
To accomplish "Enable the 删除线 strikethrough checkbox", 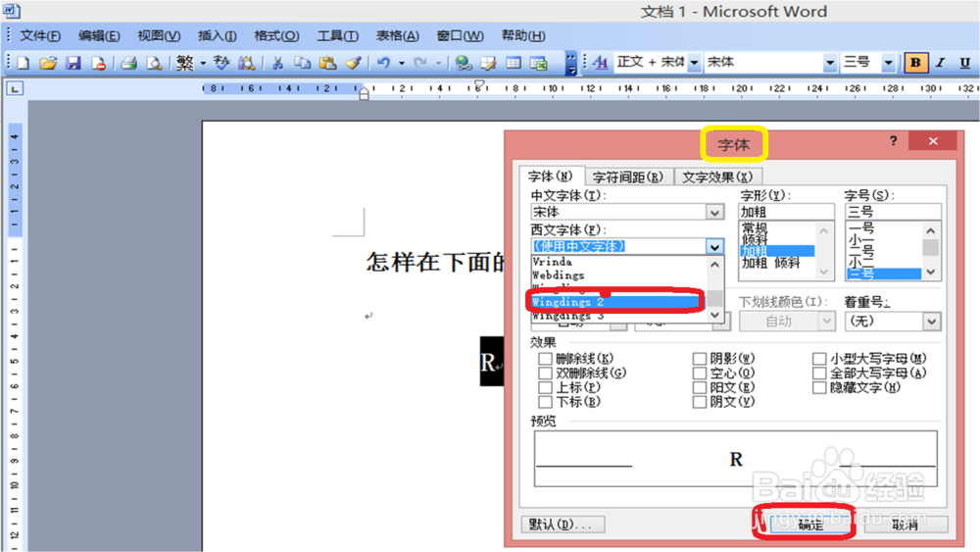I will click(x=545, y=359).
